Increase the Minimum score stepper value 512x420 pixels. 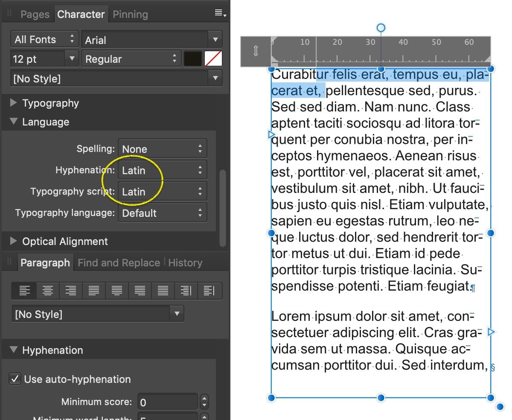204,399
